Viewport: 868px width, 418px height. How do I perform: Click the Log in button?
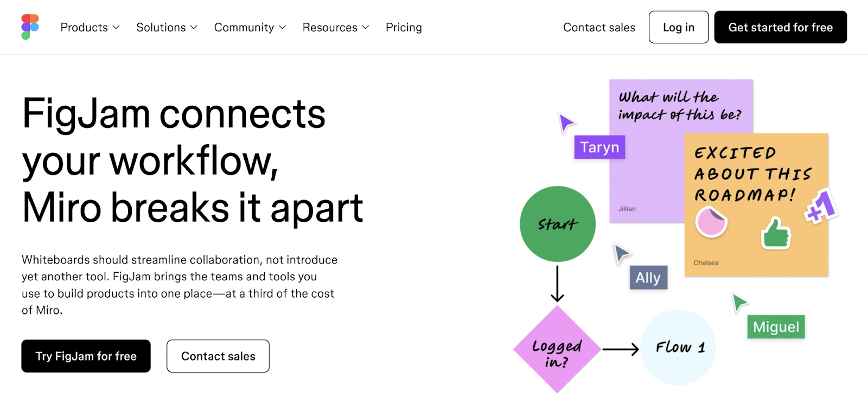click(x=678, y=27)
